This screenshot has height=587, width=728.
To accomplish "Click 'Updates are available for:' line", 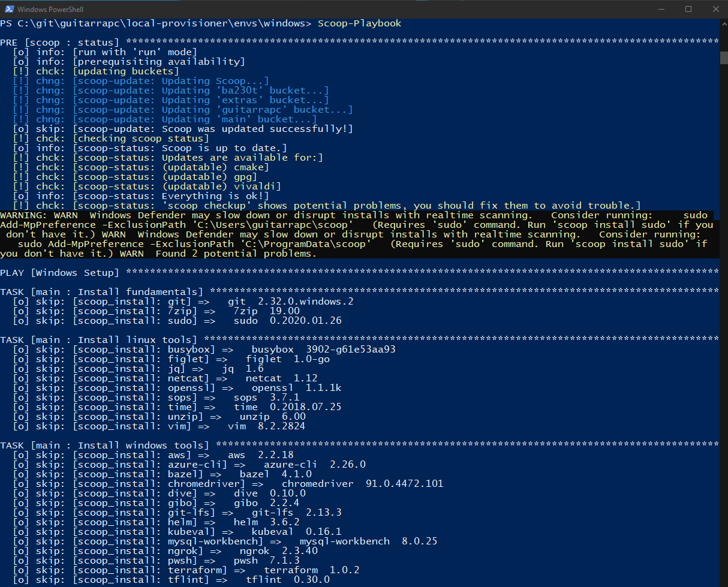I will coord(168,158).
